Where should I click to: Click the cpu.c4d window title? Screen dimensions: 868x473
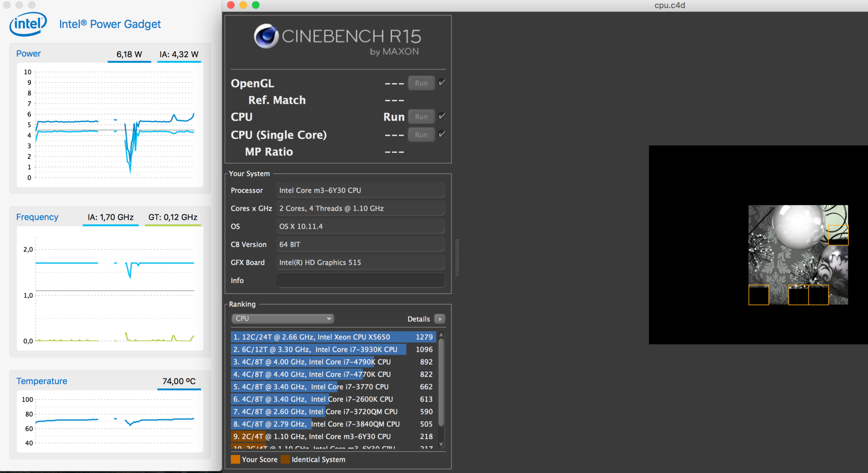point(670,5)
